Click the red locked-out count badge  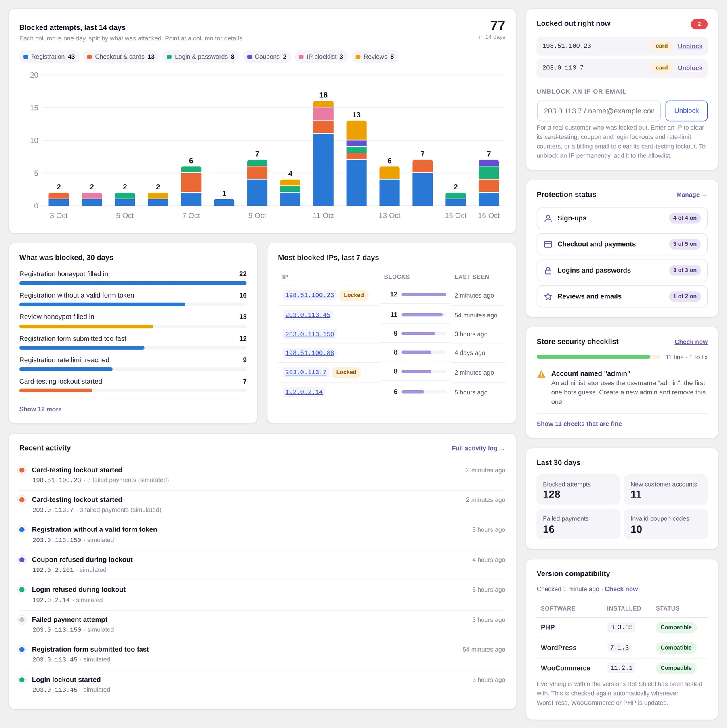(699, 24)
